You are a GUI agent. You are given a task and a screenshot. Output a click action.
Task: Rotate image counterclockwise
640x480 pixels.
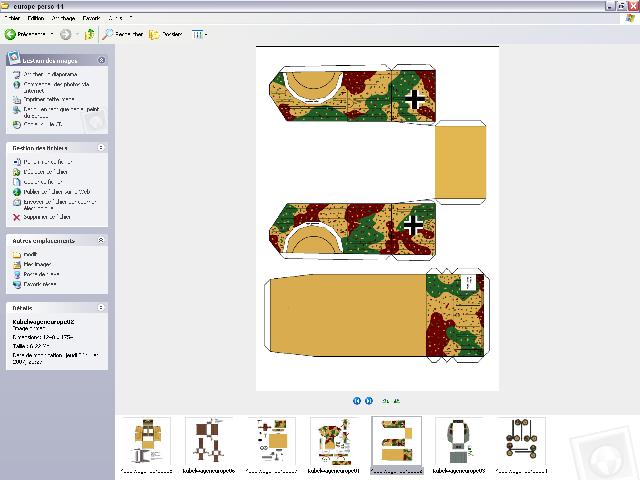(396, 401)
